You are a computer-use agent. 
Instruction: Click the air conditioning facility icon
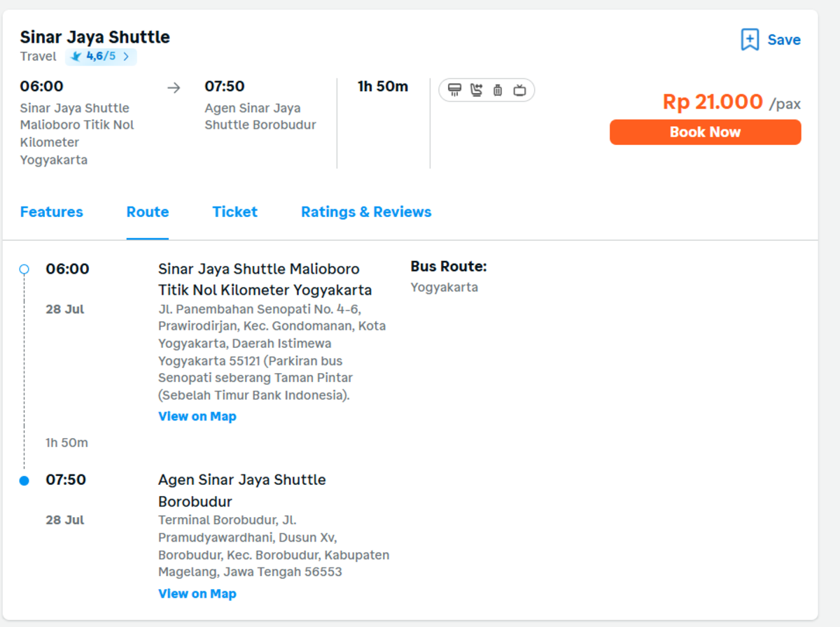[454, 90]
